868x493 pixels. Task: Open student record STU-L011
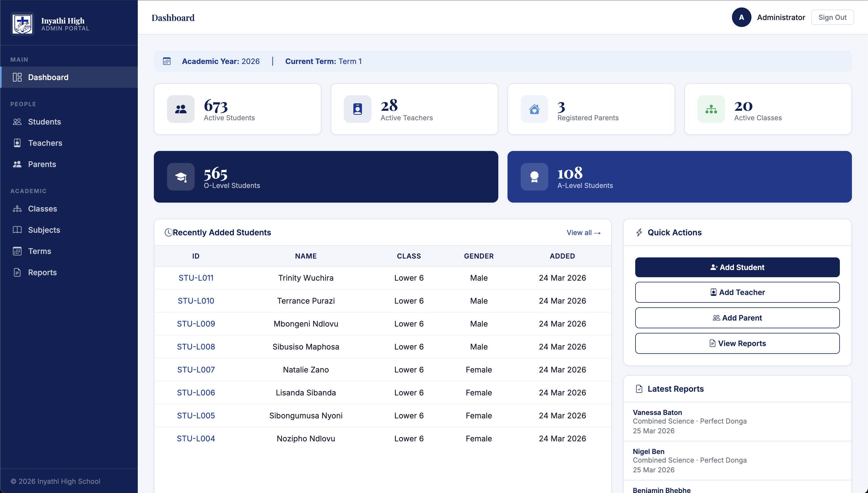[196, 278]
